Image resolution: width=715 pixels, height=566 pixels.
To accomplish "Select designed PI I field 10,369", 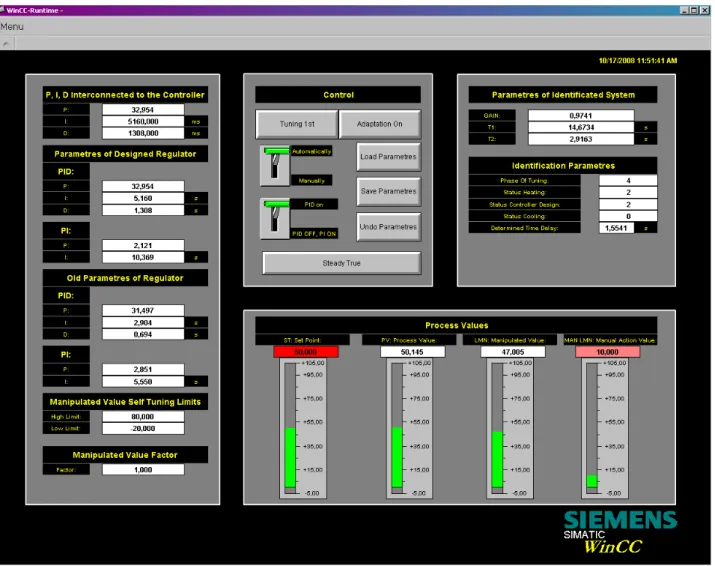I will (143, 257).
